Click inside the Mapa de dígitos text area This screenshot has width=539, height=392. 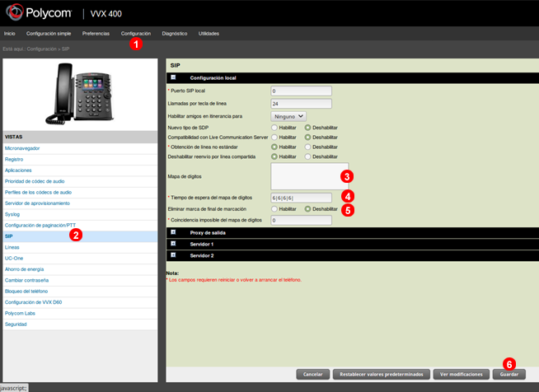[310, 176]
